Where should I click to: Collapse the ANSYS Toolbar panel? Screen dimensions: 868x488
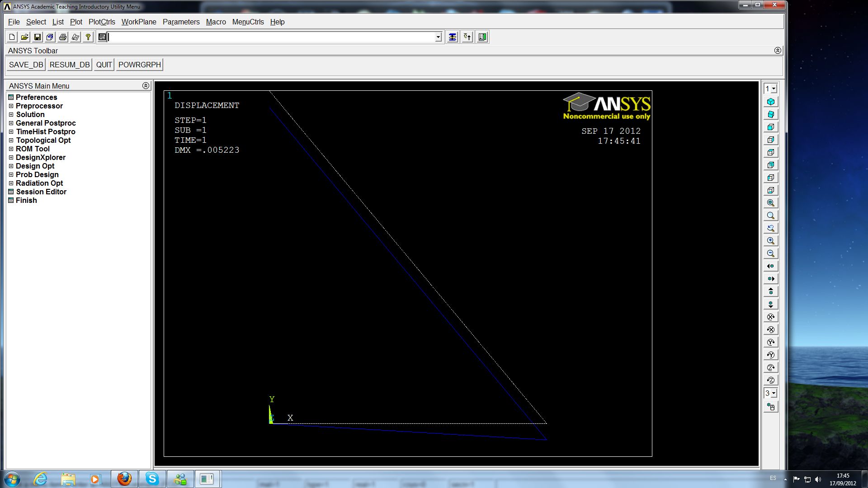coord(778,51)
